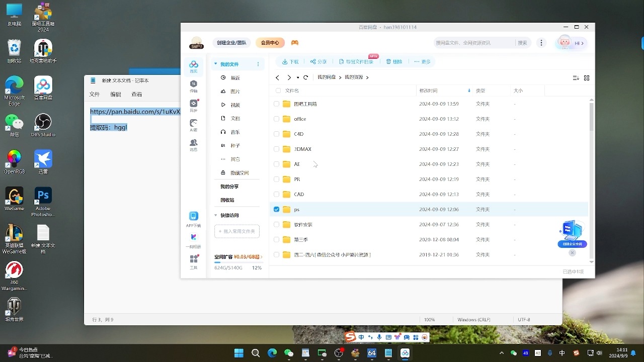644x362 pixels.
Task: Click 导出文件目录 button
Action: click(x=356, y=62)
